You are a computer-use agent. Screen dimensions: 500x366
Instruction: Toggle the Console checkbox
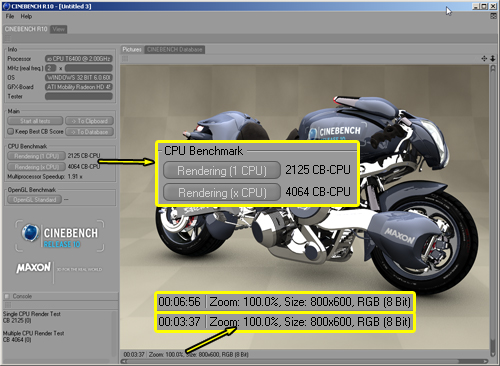tap(7, 296)
